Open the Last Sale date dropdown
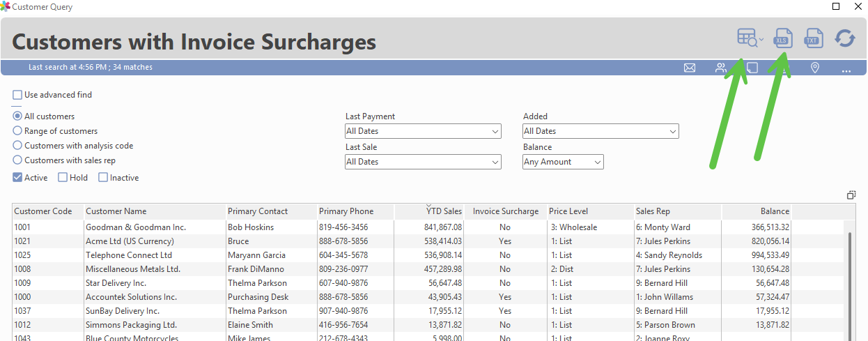The width and height of the screenshot is (868, 341). (423, 162)
